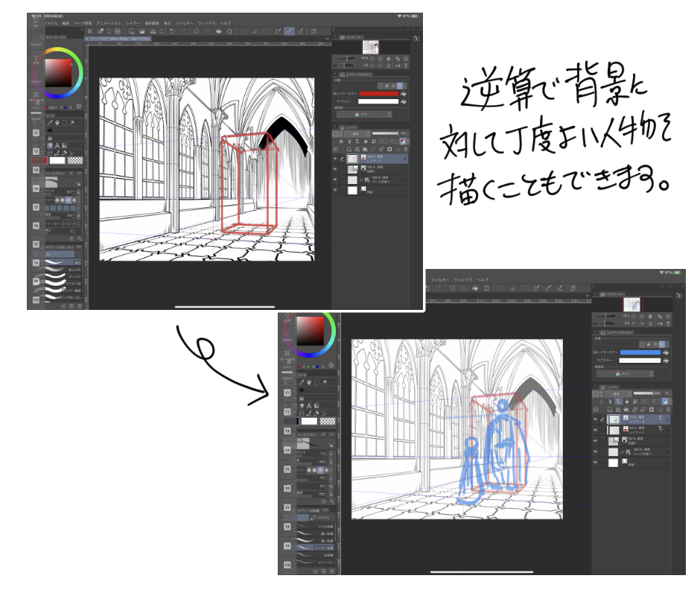The width and height of the screenshot is (700, 596).
Task: Click the Fill bucket icon in the bottom toolbar
Action: click(475, 288)
